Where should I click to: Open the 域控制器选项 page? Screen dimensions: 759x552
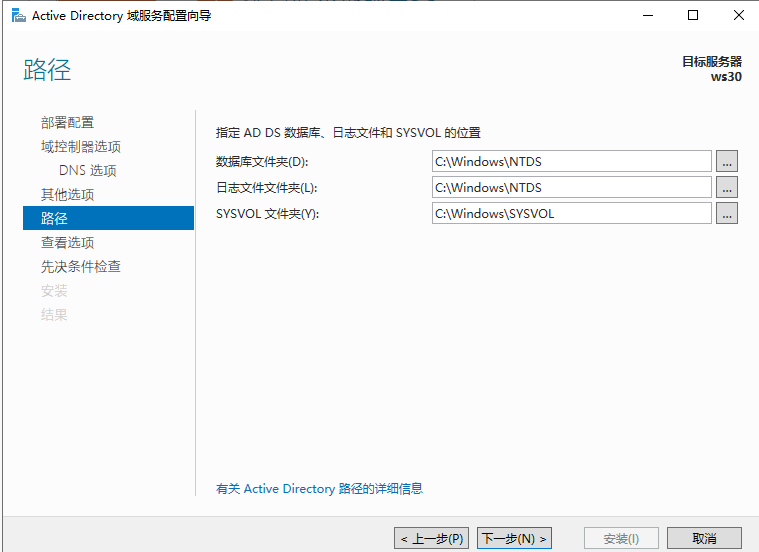(x=80, y=146)
